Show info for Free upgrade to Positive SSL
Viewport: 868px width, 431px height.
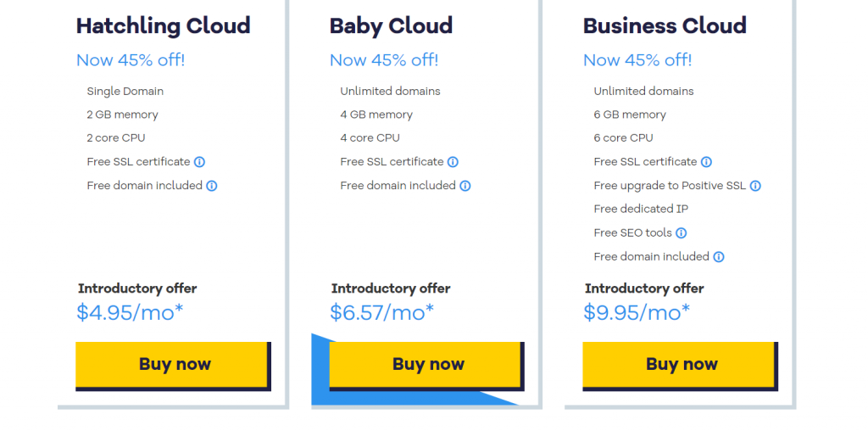coord(755,186)
